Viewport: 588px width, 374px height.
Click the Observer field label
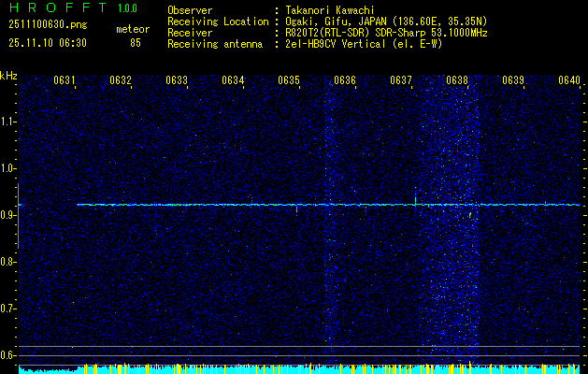pyautogui.click(x=190, y=10)
